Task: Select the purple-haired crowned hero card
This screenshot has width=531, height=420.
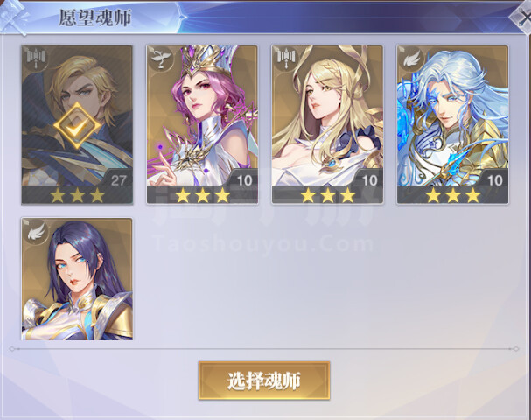Action: [202, 124]
